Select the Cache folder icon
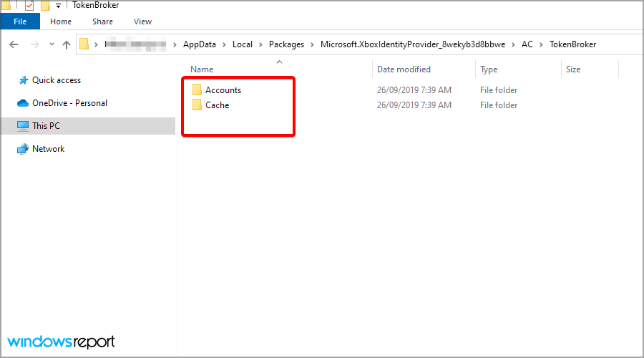 pyautogui.click(x=197, y=105)
